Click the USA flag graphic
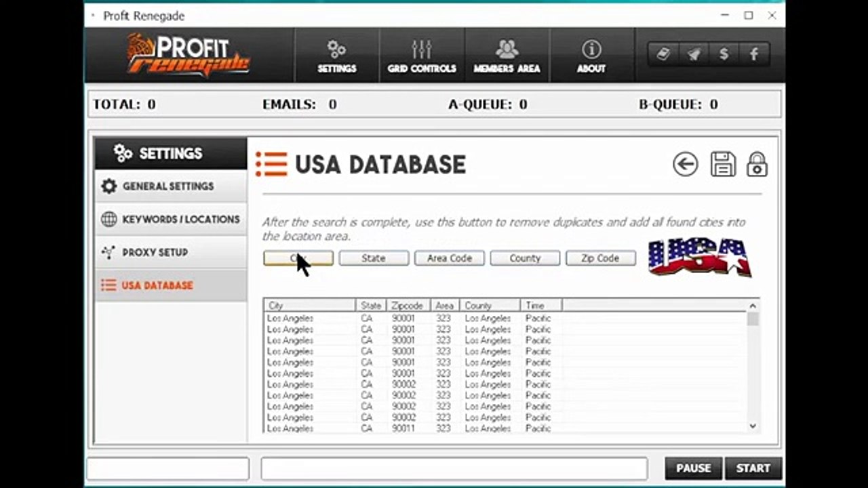 click(x=700, y=257)
